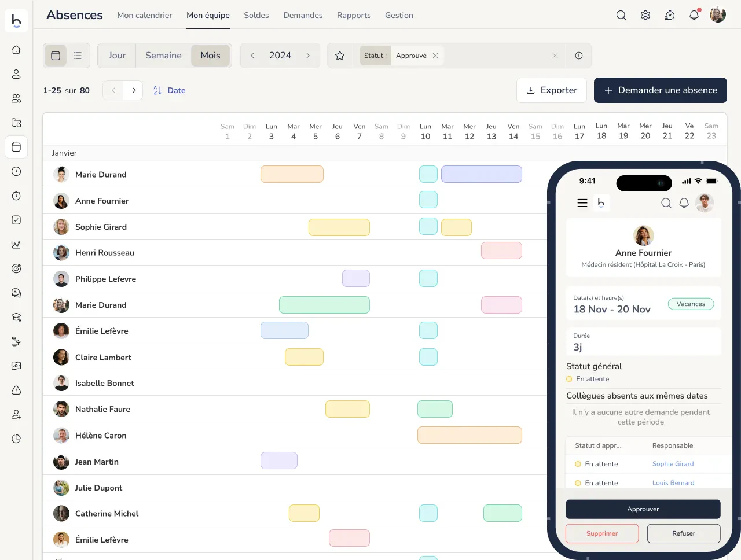The image size is (741, 560).
Task: Open settings gear in top bar
Action: pos(645,15)
